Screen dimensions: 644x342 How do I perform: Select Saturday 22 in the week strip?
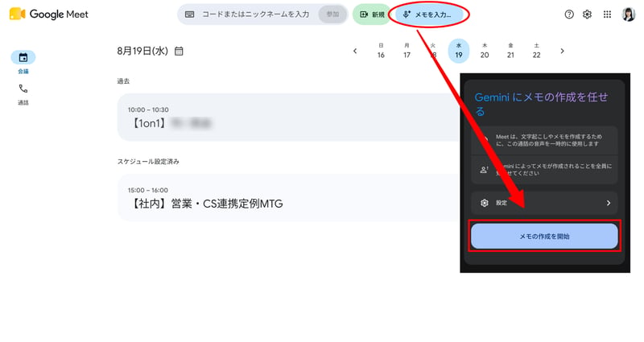click(x=536, y=51)
